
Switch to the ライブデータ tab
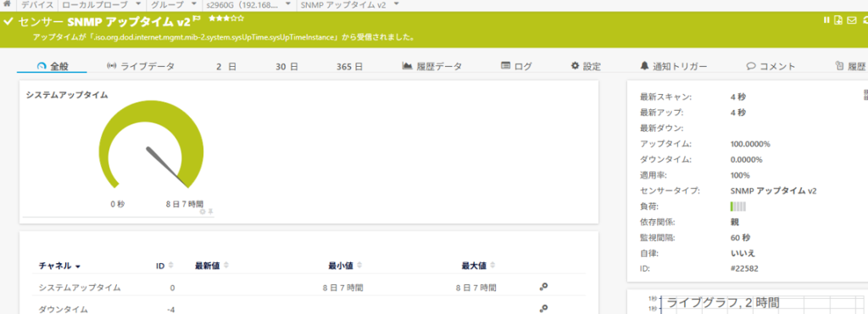coord(141,66)
